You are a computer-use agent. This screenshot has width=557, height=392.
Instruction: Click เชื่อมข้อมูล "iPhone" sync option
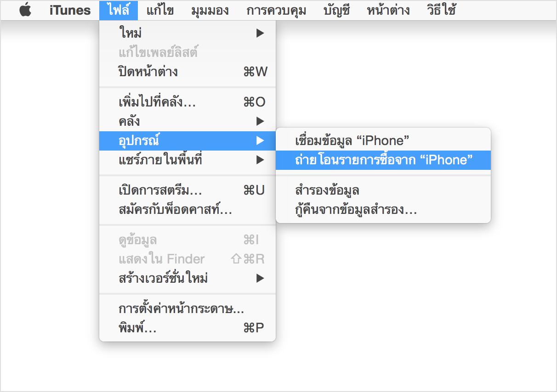click(x=352, y=140)
